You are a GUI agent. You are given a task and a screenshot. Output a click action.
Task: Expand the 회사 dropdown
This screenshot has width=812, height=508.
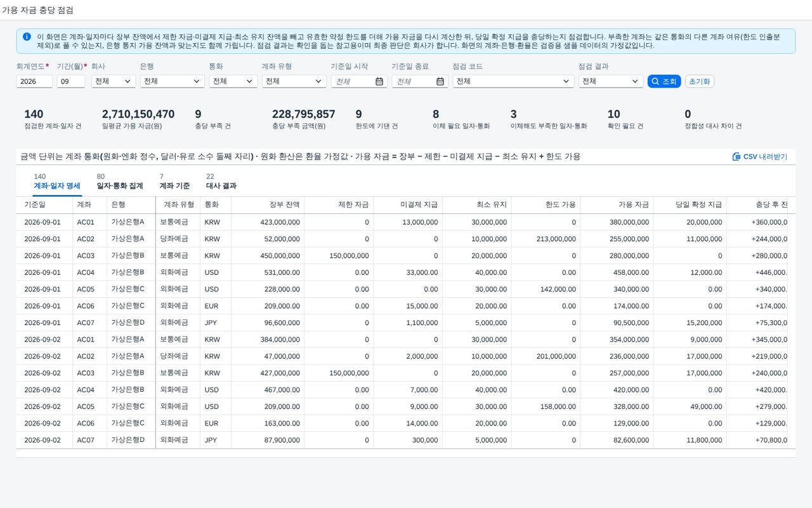pyautogui.click(x=114, y=81)
